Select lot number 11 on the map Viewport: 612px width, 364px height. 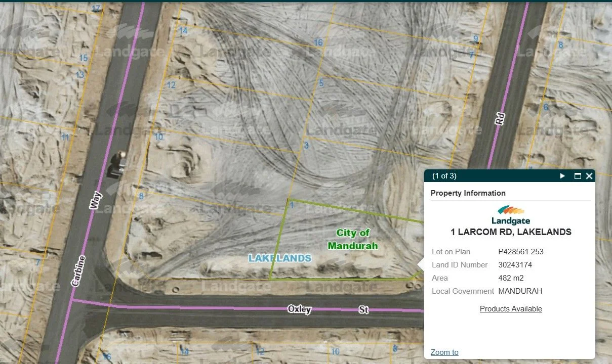click(65, 137)
